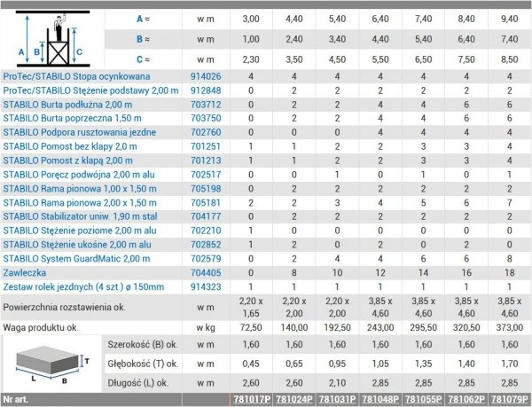The height and width of the screenshot is (407, 532).
Task: Click weight value 192,50
Action: click(337, 328)
